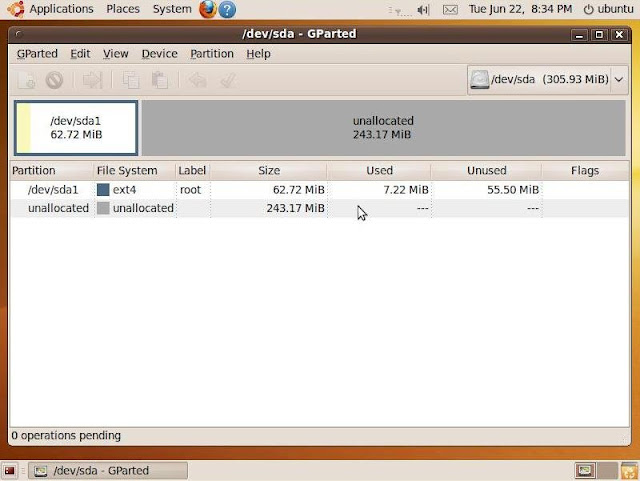This screenshot has height=481, width=640.
Task: Click the blue ext4 color swatch
Action: [103, 189]
